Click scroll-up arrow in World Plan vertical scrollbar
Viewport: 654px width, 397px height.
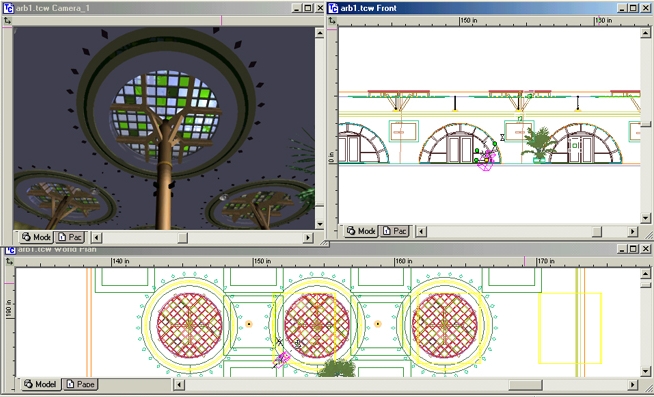coord(645,274)
